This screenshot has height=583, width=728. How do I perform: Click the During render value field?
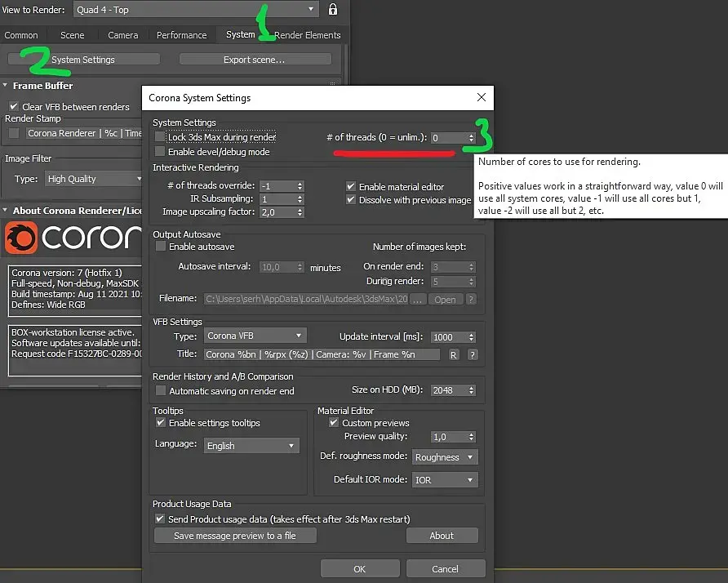pos(449,282)
